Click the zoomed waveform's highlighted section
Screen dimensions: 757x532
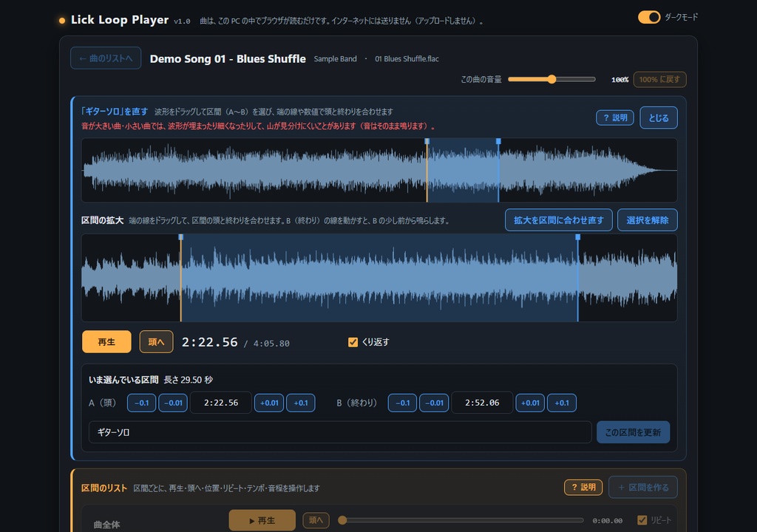pyautogui.click(x=379, y=278)
